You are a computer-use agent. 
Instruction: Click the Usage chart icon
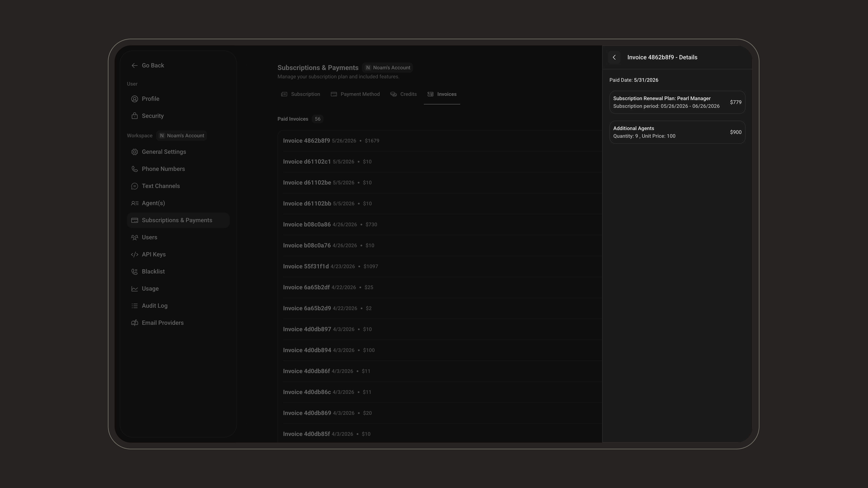tap(134, 289)
